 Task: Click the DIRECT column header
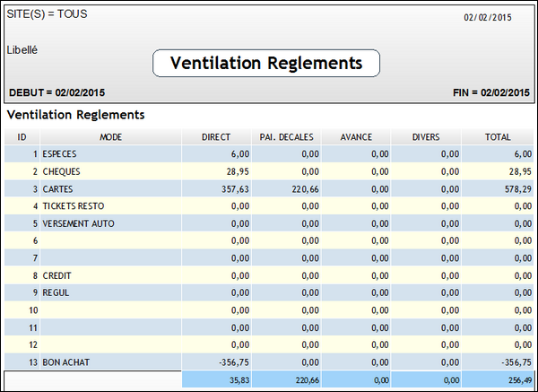click(217, 137)
